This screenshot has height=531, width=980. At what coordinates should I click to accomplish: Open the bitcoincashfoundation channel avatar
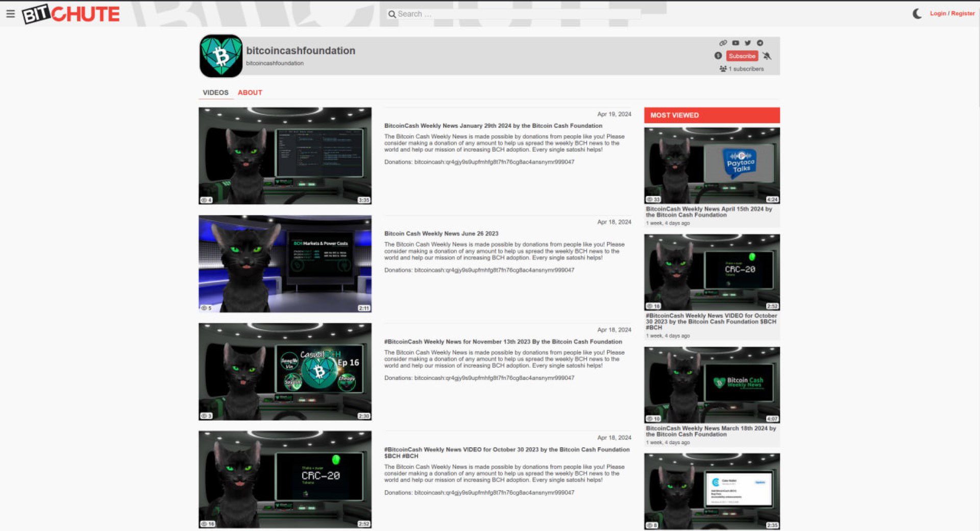tap(221, 56)
